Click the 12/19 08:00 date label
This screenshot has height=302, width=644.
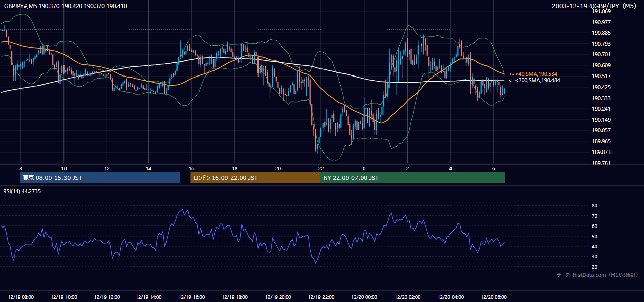coord(21,297)
